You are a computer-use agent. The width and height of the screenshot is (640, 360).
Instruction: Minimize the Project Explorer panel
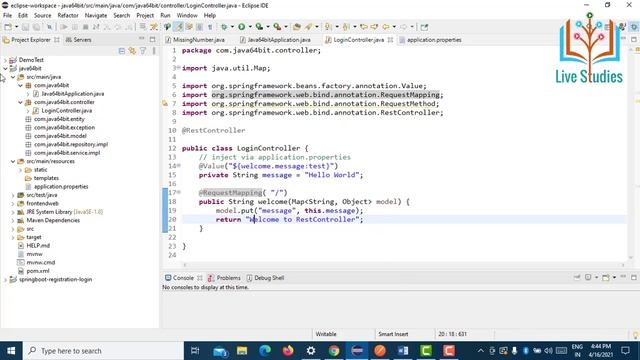tap(142, 39)
